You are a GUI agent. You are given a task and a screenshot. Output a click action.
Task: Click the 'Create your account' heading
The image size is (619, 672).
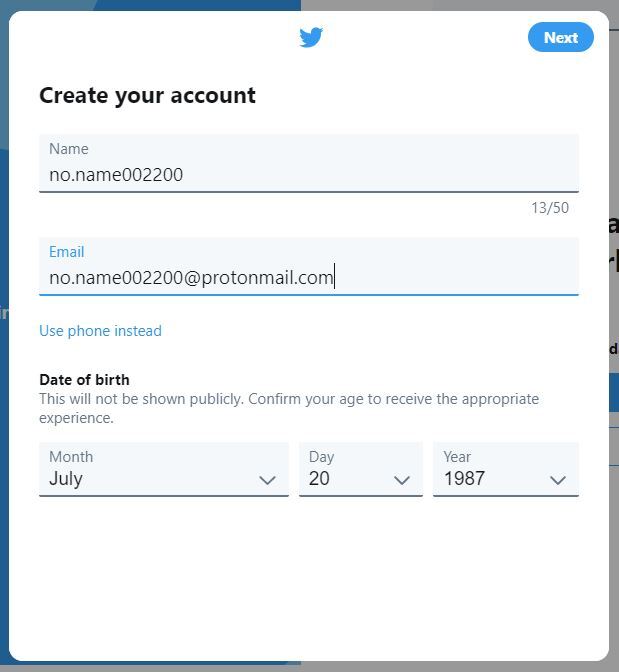[x=147, y=96]
